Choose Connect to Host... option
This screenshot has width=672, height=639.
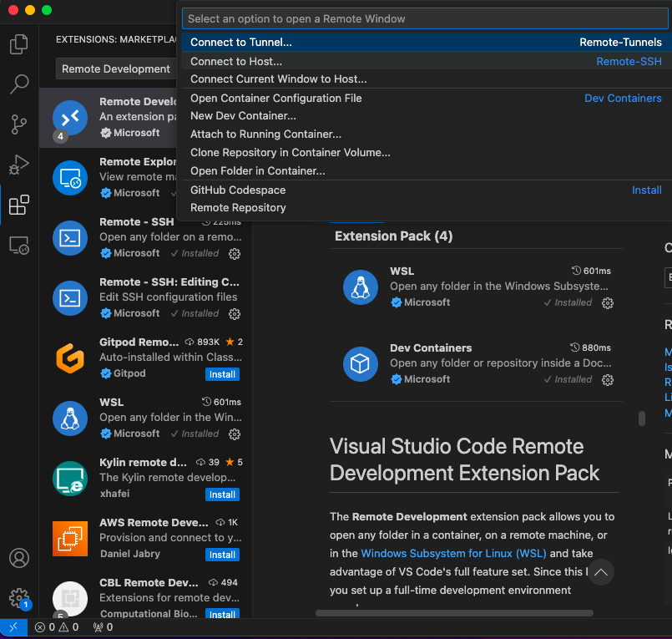pyautogui.click(x=427, y=61)
